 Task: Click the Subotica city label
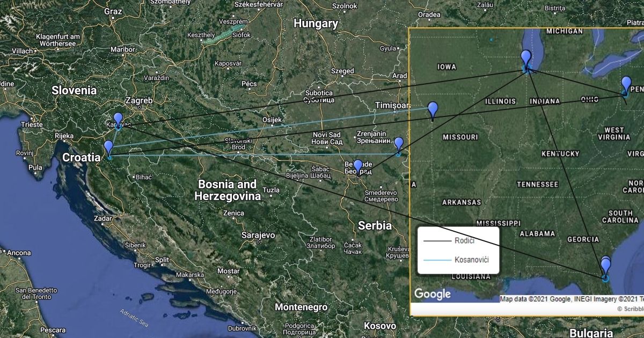tap(319, 96)
